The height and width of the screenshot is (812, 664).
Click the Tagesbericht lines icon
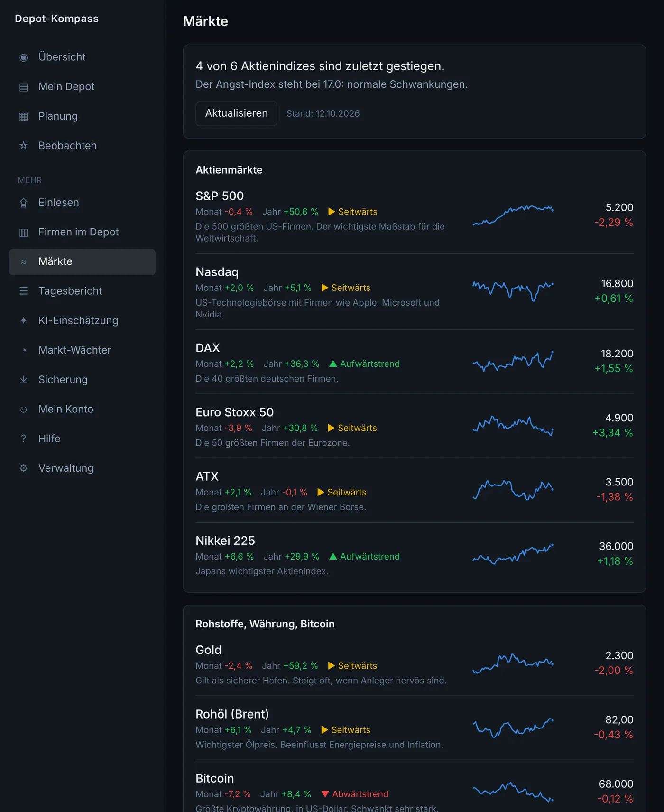coord(24,291)
